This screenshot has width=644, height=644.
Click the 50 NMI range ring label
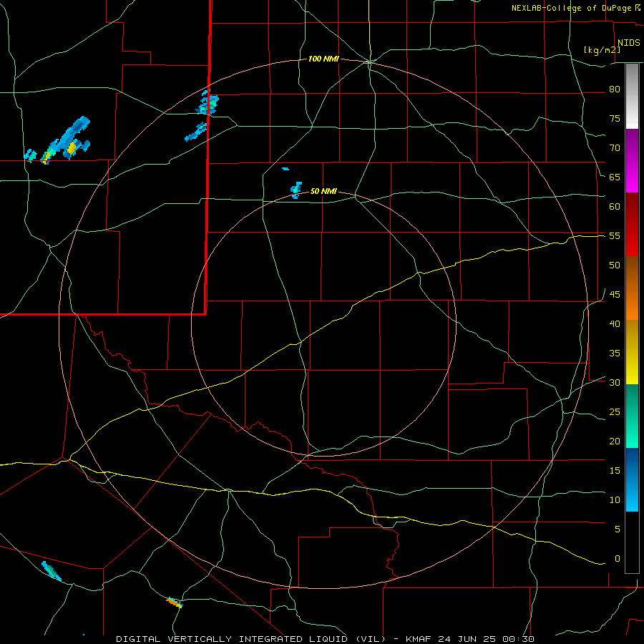click(x=323, y=191)
